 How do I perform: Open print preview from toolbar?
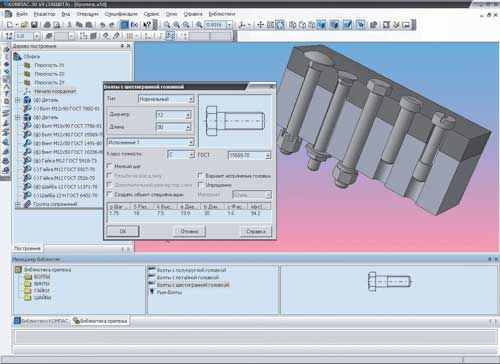[x=57, y=24]
